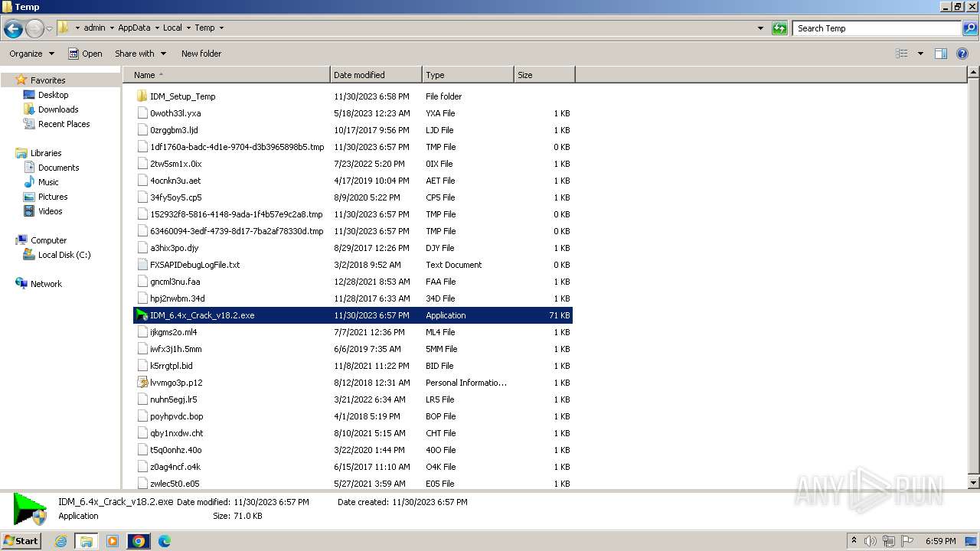Screen dimensions: 980x551
Task: Launch Internet Explorer from taskbar
Action: click(x=61, y=541)
